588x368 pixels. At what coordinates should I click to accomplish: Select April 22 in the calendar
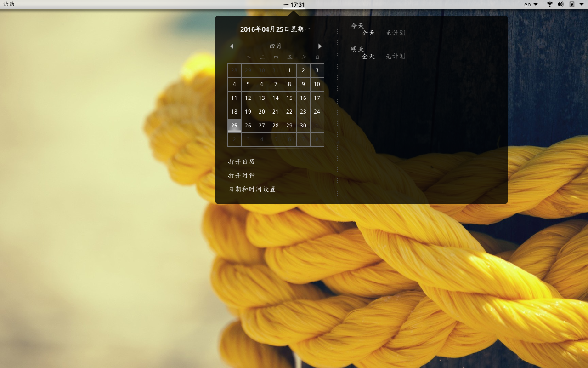pos(289,112)
